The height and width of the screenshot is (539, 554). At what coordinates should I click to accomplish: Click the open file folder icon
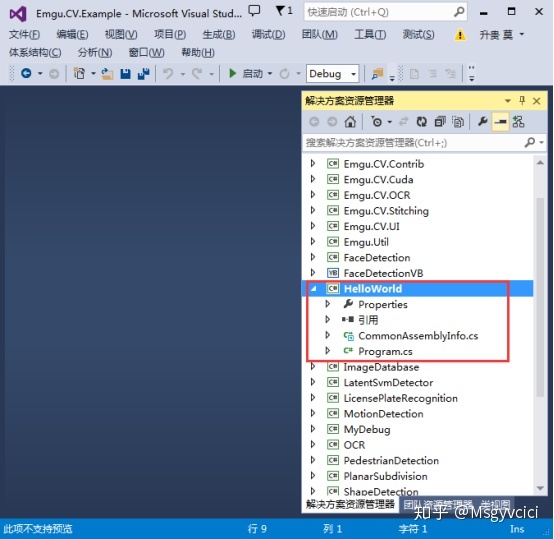point(107,73)
